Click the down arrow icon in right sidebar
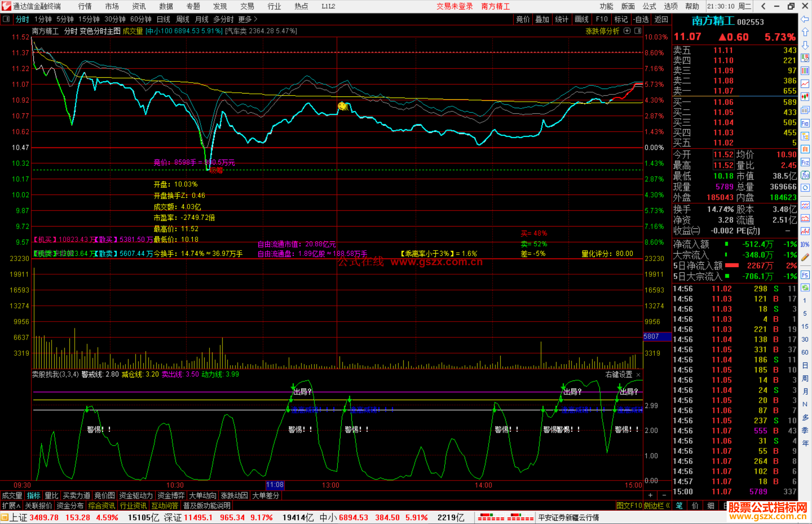This screenshot has width=812, height=524. (805, 45)
